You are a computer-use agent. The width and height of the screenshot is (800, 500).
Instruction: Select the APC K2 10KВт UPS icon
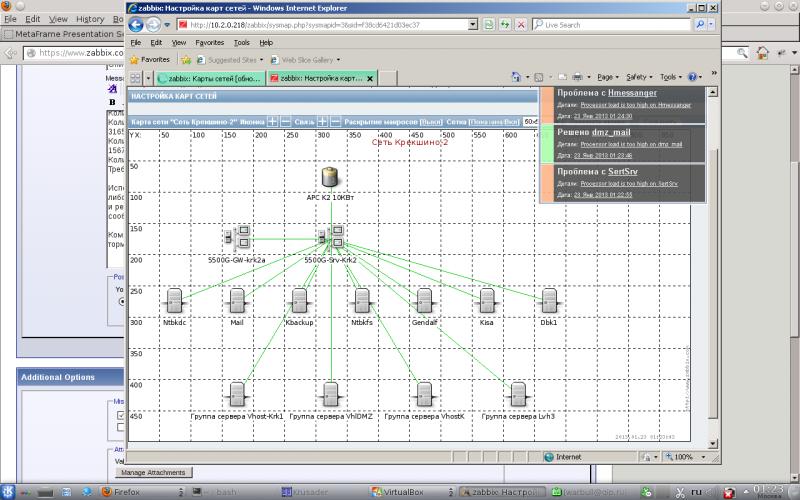click(331, 178)
